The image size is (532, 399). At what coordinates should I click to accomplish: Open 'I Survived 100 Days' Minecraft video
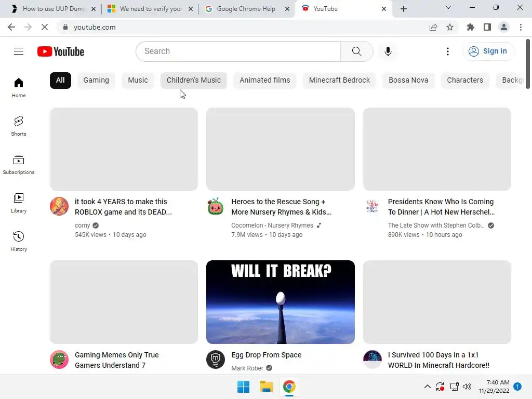[x=438, y=360]
